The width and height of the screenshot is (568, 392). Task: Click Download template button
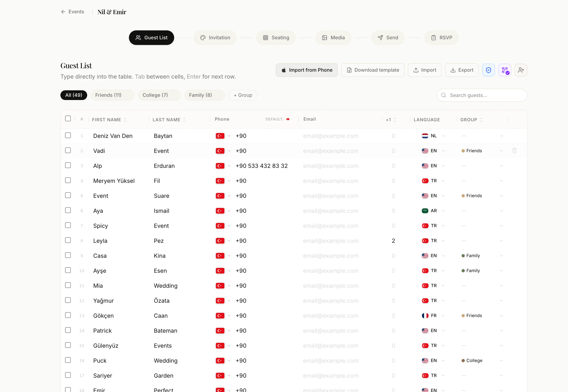click(x=373, y=70)
